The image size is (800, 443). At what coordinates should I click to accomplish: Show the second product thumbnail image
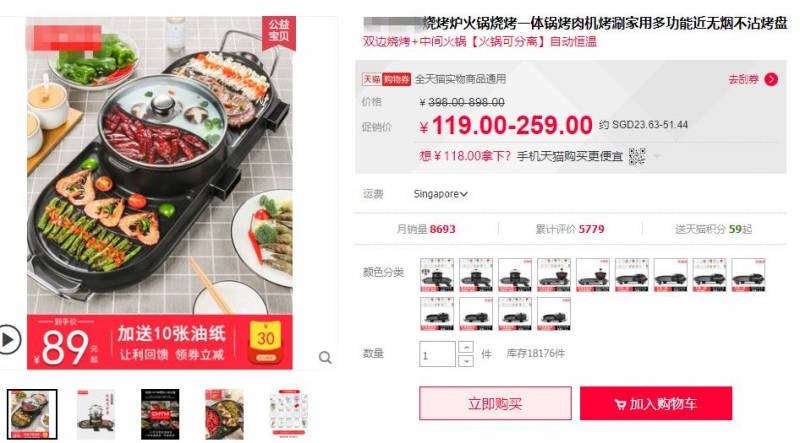click(96, 414)
